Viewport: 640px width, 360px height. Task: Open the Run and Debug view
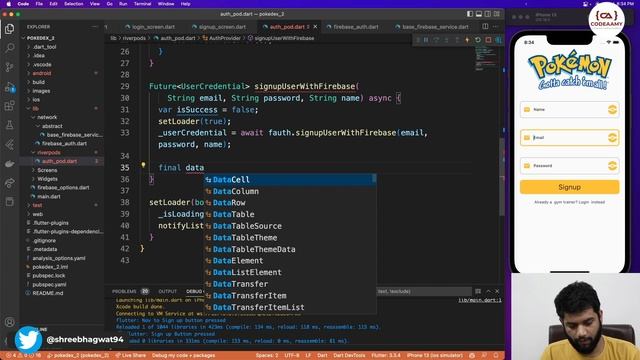9,87
